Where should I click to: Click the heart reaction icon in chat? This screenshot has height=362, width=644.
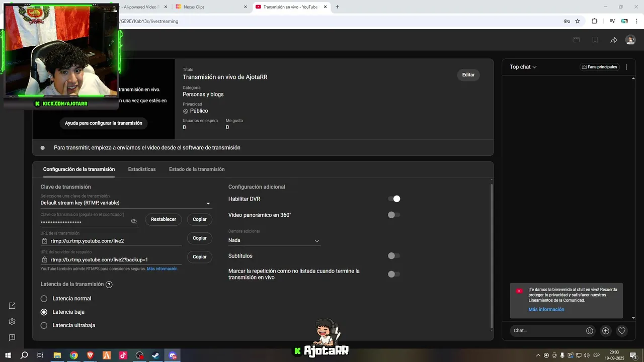(622, 331)
